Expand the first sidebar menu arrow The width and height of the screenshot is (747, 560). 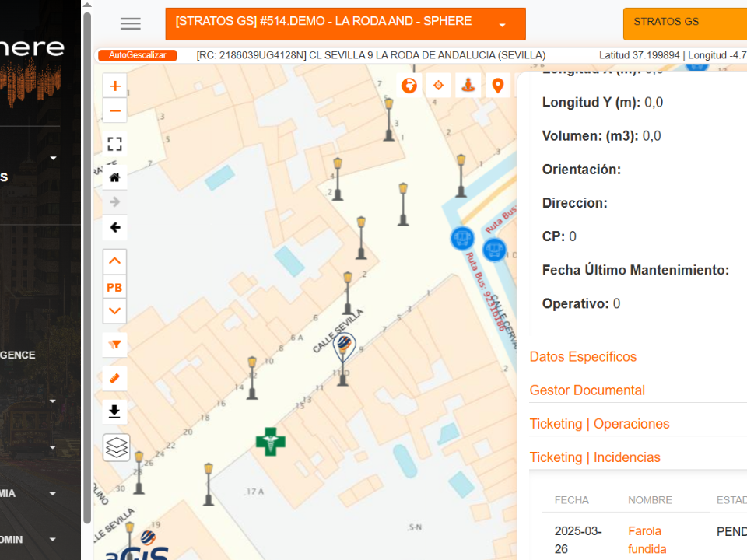pyautogui.click(x=54, y=158)
